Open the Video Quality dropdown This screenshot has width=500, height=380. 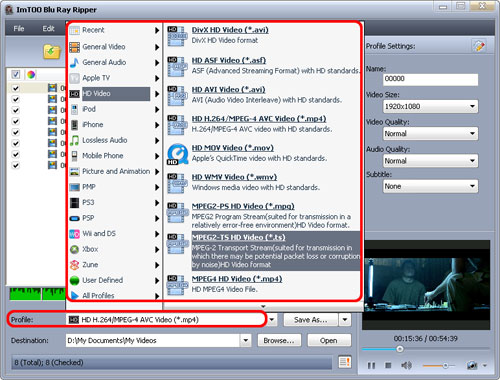[430, 134]
